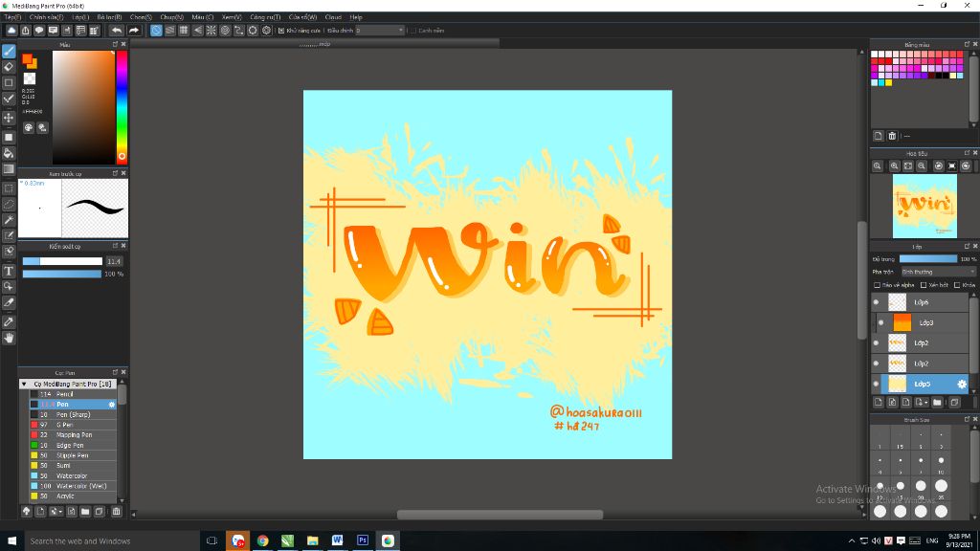
Task: Select the Mapping Pen brush
Action: point(73,435)
